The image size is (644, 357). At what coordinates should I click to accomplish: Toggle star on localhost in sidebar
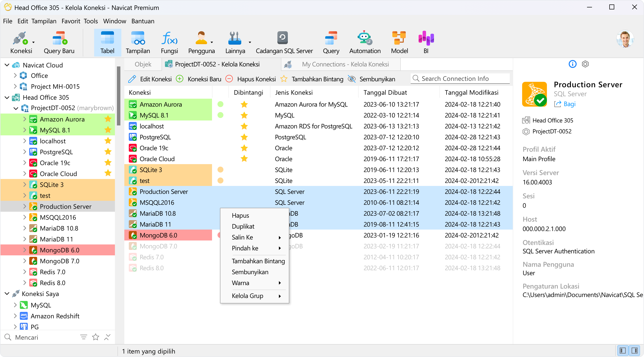click(x=108, y=141)
